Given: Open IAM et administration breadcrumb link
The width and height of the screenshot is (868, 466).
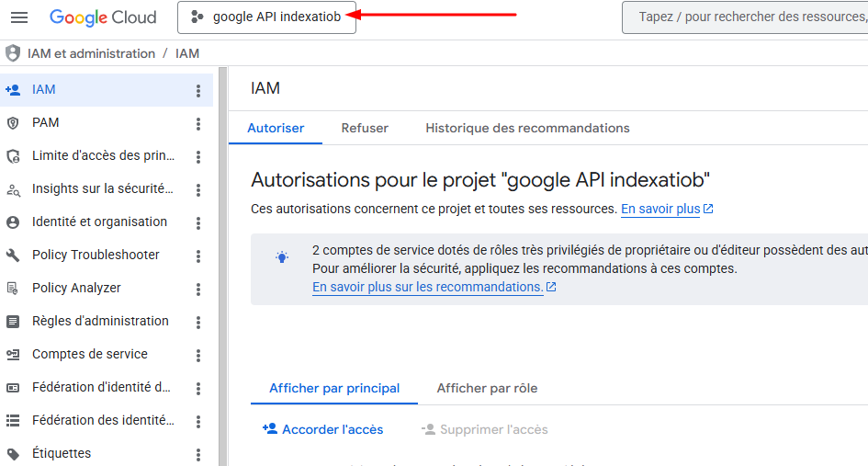Looking at the screenshot, I should tap(91, 53).
